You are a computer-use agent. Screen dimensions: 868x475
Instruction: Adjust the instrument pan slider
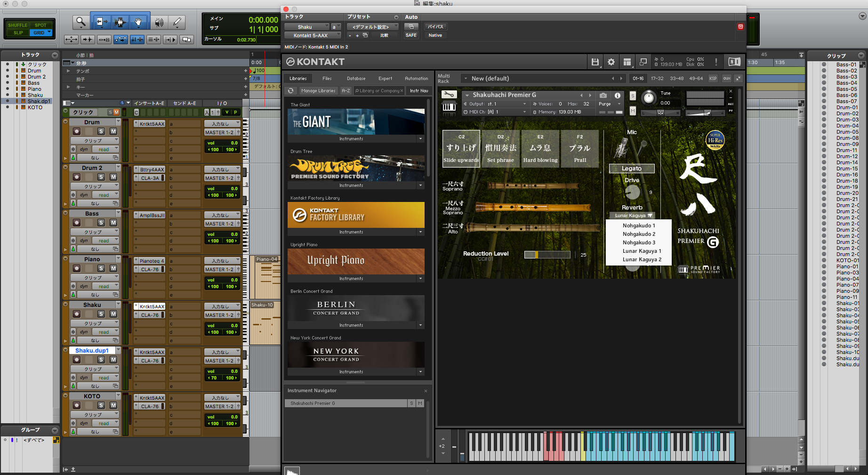tap(660, 113)
